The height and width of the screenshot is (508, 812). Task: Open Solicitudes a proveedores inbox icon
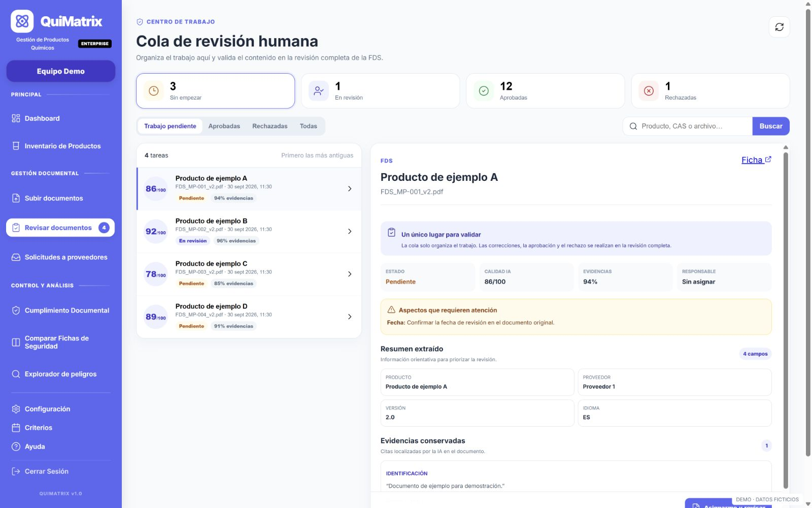pos(16,257)
